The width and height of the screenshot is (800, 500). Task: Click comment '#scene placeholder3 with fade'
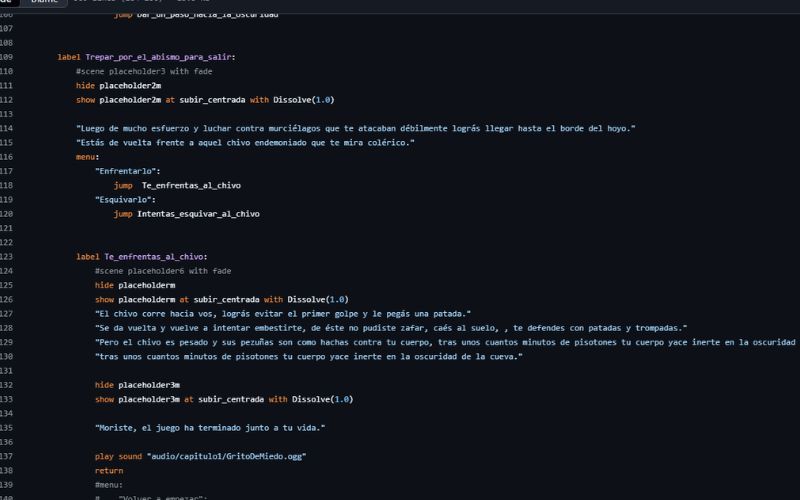pyautogui.click(x=143, y=71)
